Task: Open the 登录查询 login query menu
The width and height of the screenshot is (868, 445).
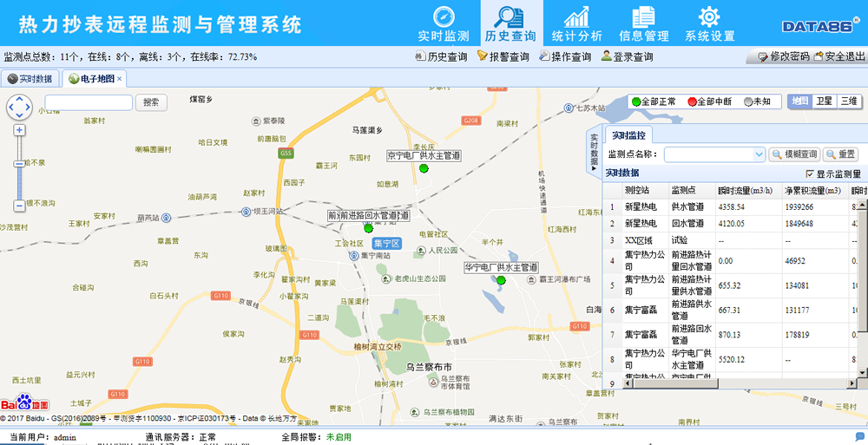Action: pyautogui.click(x=627, y=57)
